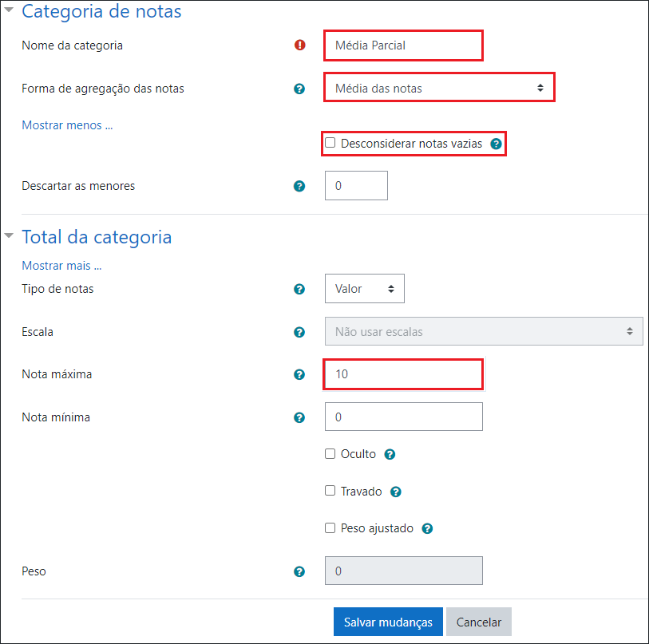649x644 pixels.
Task: Enable Desconsiderar notas vazias checkbox
Action: pos(330,144)
